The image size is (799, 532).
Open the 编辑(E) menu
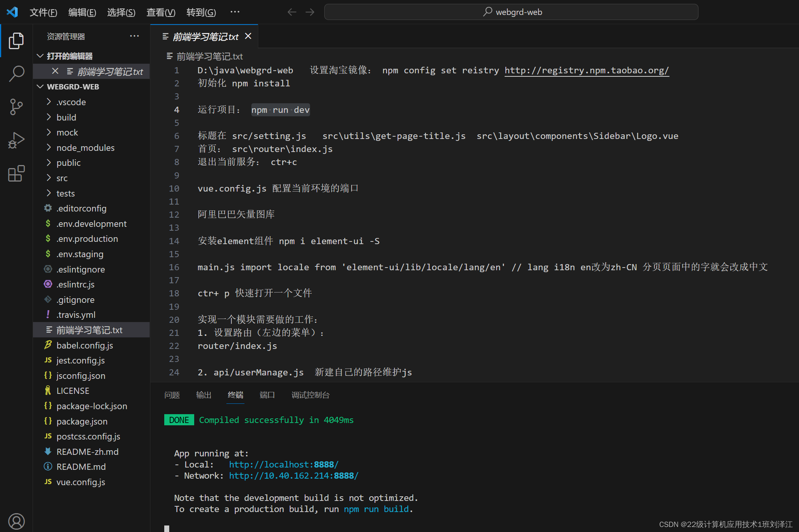point(82,12)
